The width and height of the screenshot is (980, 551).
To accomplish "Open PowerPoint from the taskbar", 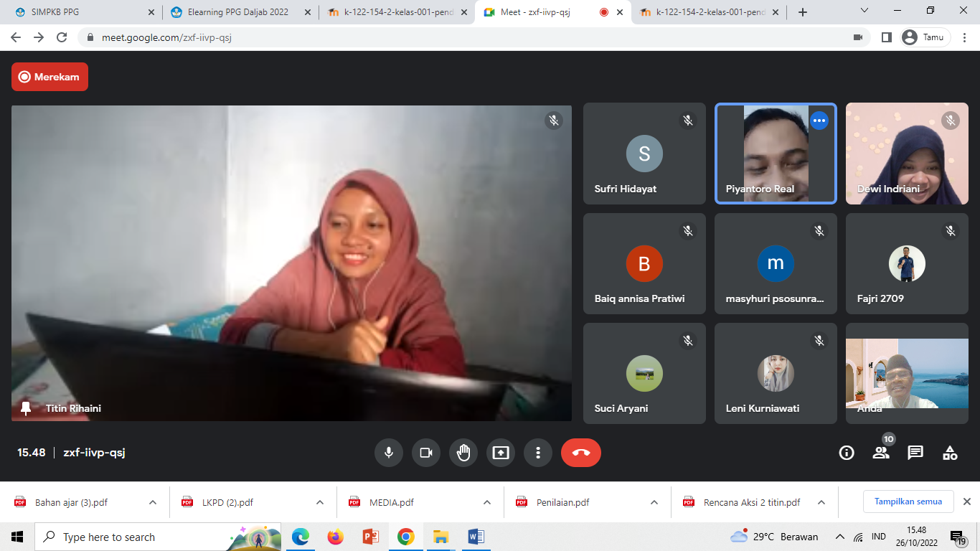I will click(x=370, y=537).
